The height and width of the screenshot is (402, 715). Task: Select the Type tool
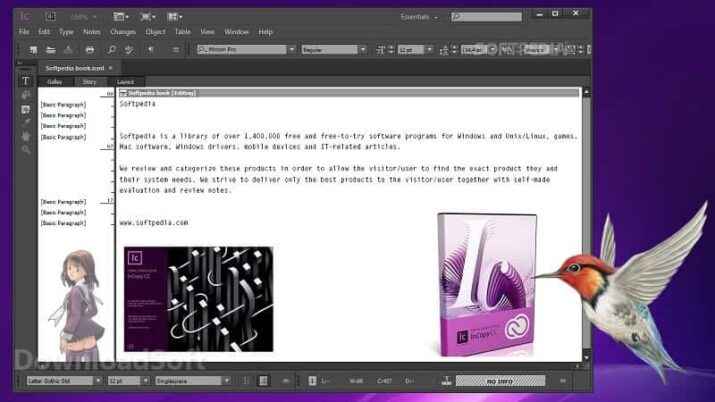pos(26,80)
